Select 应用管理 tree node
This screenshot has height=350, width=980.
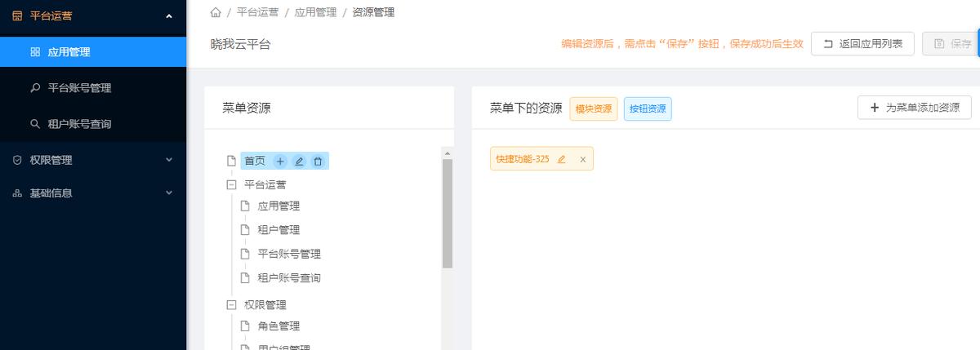coord(278,206)
